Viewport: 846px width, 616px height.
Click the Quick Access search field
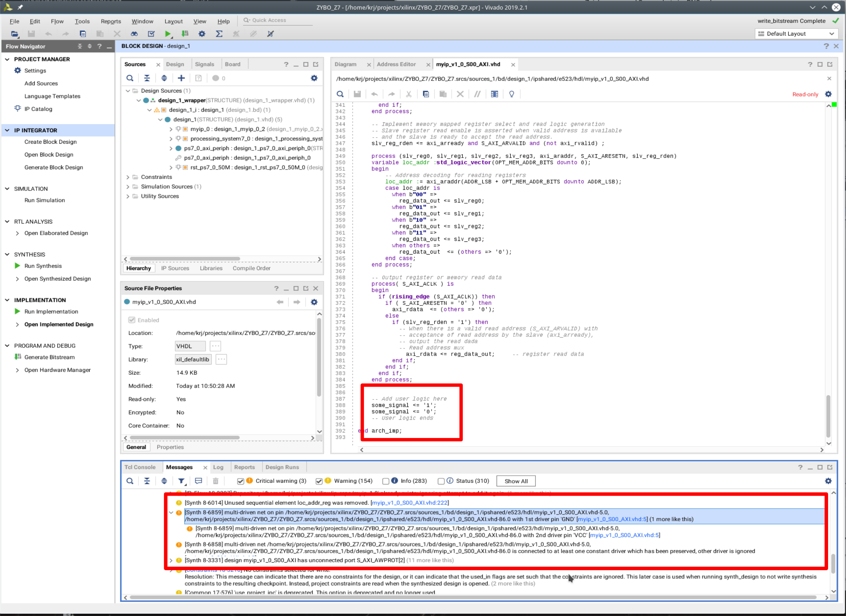(x=278, y=21)
